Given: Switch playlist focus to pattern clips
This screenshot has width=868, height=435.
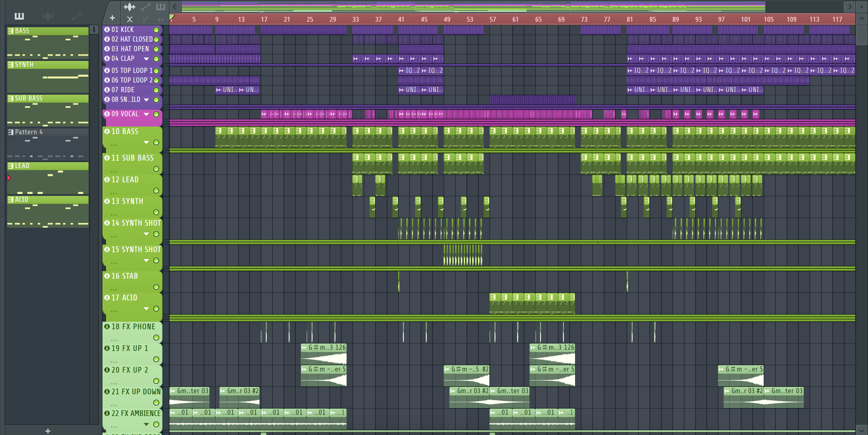Looking at the screenshot, I should tap(160, 7).
